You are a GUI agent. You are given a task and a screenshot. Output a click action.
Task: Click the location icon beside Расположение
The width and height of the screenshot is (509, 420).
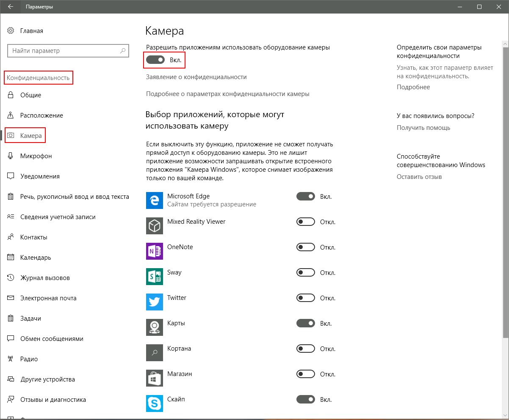tap(11, 115)
